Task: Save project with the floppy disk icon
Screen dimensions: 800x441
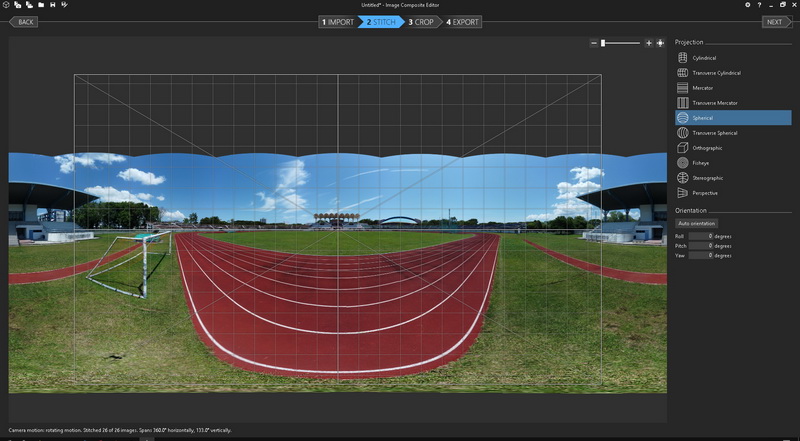Action: tap(53, 5)
